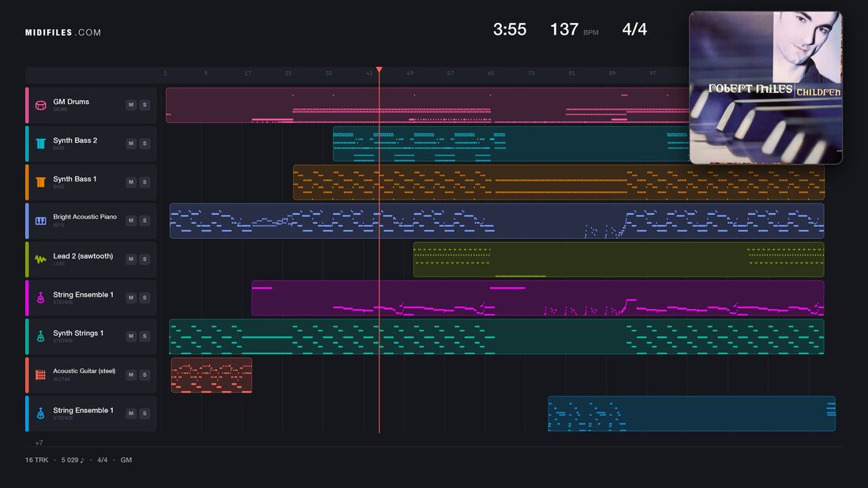Solo the Bright Acoustic Piano track
The width and height of the screenshot is (868, 488).
coord(144,220)
